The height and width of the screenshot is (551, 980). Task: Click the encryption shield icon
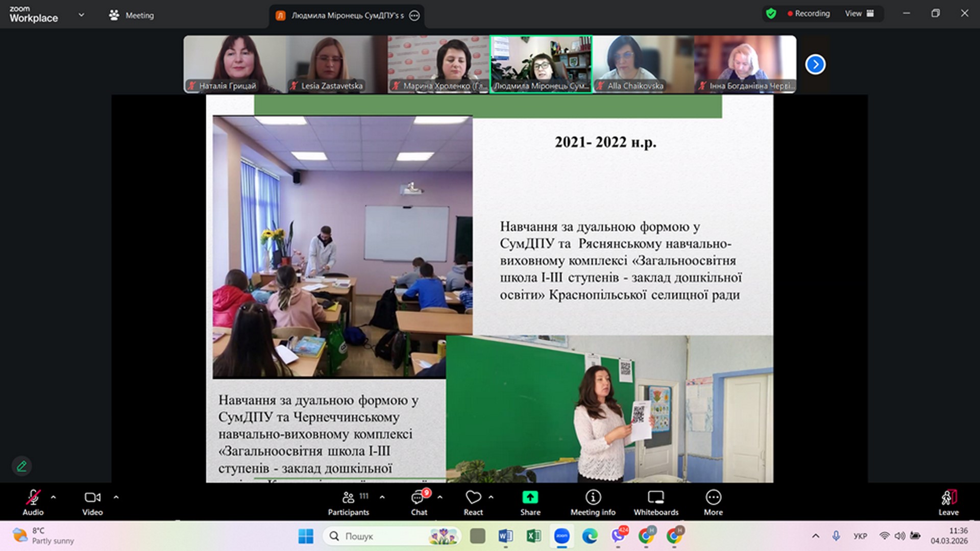pyautogui.click(x=771, y=14)
